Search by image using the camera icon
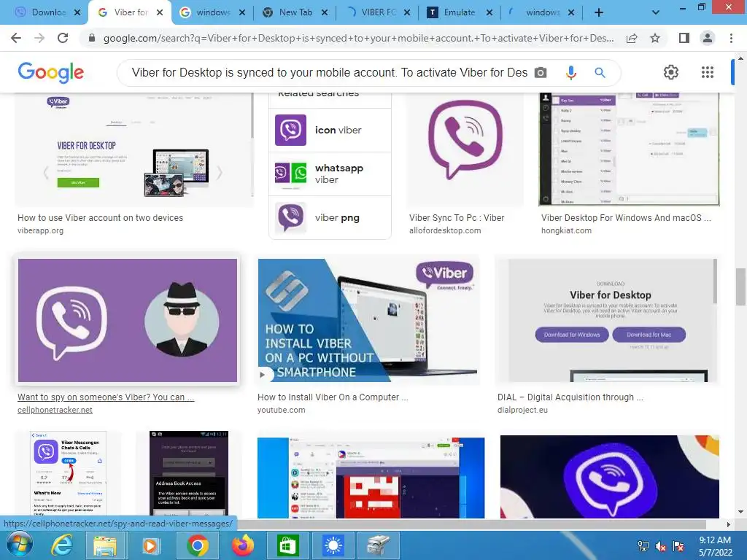 [x=541, y=73]
